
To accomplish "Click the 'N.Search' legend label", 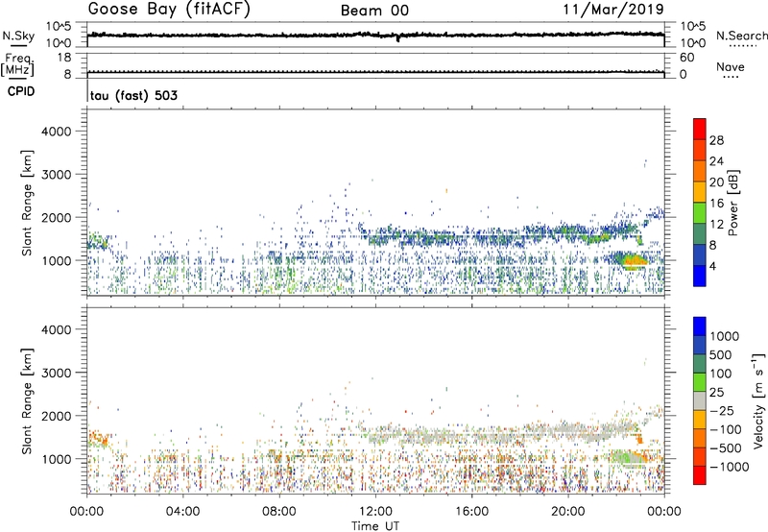I will tap(741, 36).
